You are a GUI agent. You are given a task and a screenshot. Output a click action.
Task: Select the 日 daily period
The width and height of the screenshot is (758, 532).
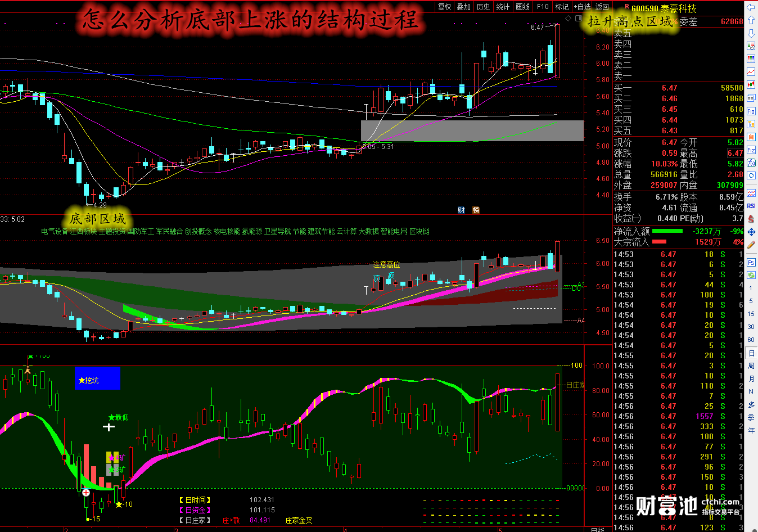(751, 353)
